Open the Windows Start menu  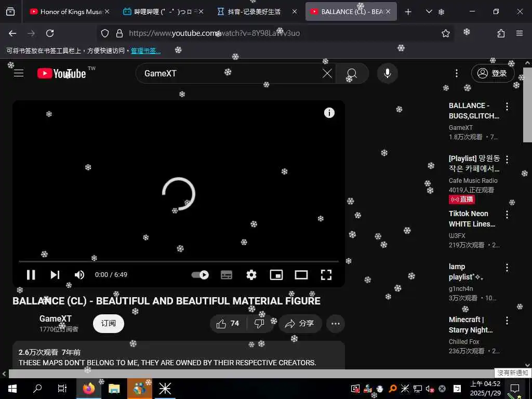coord(12,389)
